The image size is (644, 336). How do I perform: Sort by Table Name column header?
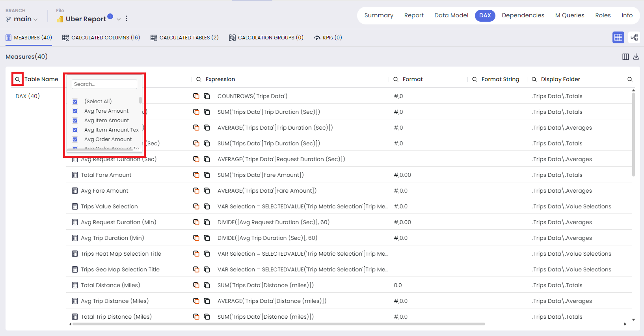click(x=41, y=79)
